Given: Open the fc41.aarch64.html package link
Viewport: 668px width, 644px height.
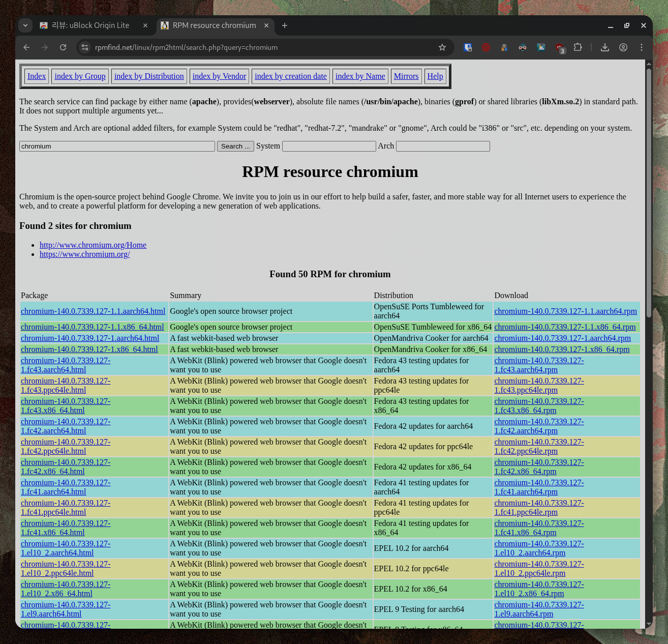Looking at the screenshot, I should pyautogui.click(x=66, y=487).
